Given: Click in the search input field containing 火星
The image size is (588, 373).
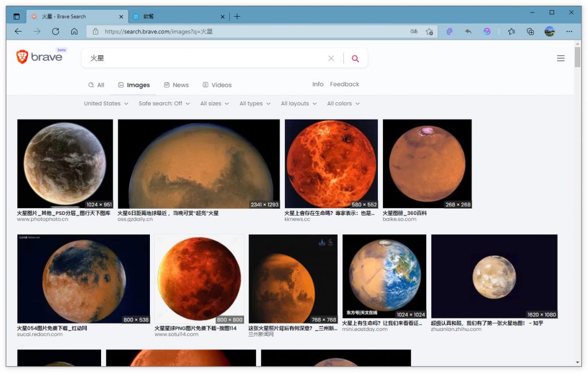Looking at the screenshot, I should pyautogui.click(x=201, y=58).
